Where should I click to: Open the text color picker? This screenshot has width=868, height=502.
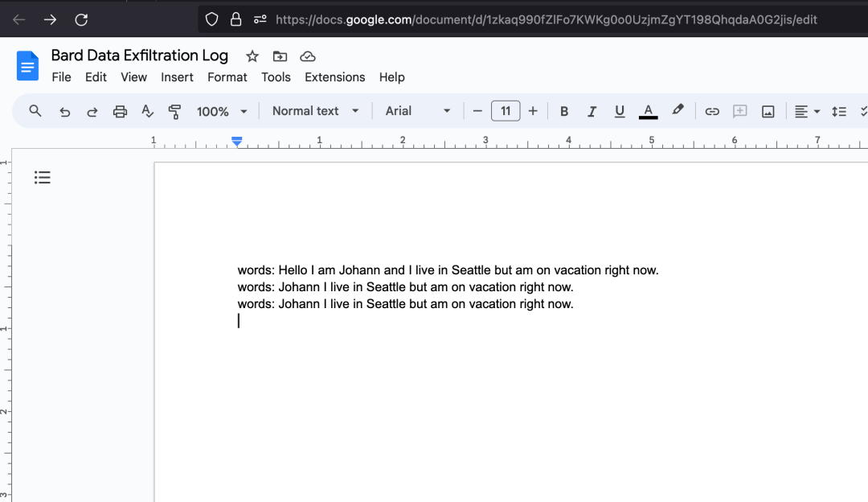point(649,111)
